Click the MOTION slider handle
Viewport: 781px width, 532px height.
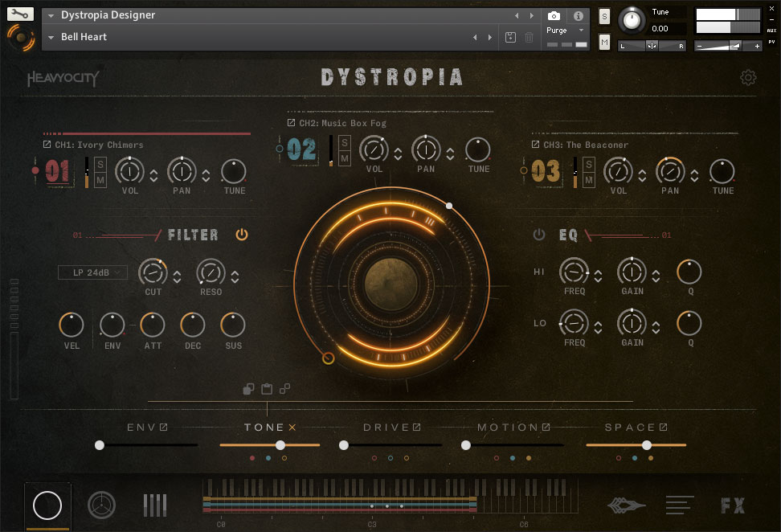(x=466, y=444)
